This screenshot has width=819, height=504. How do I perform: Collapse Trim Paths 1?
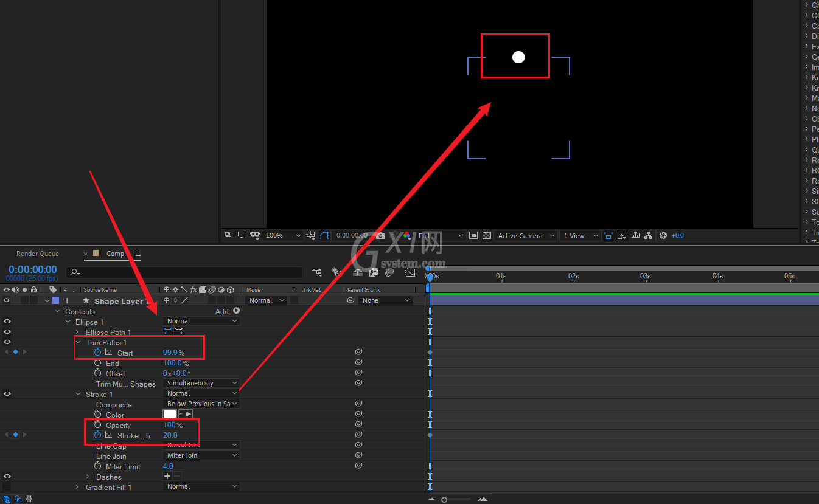78,342
